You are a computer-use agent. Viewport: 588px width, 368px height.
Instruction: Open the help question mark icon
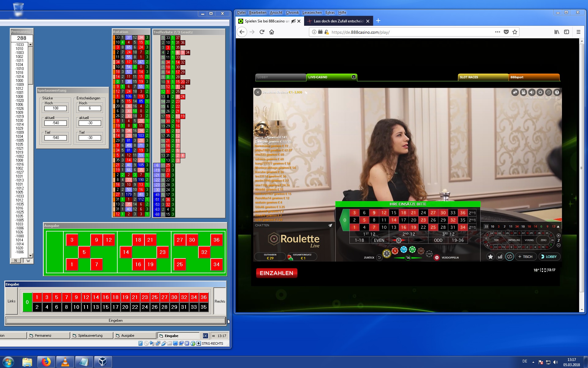tap(557, 92)
